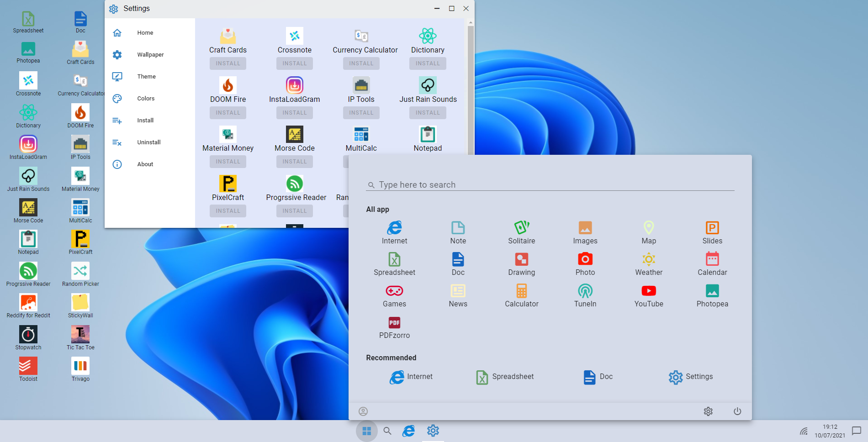Open Reddify for Reddit desktop icon
Image resolution: width=868 pixels, height=442 pixels.
click(x=28, y=306)
